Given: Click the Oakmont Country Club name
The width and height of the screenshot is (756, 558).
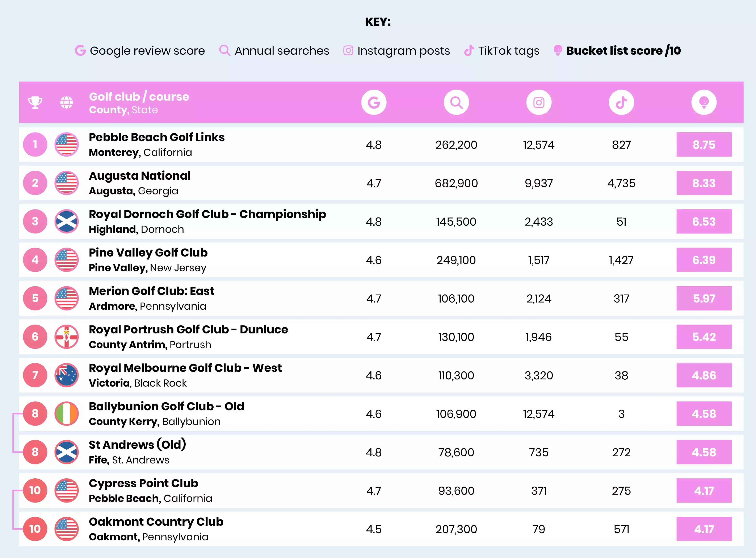Looking at the screenshot, I should (x=156, y=522).
